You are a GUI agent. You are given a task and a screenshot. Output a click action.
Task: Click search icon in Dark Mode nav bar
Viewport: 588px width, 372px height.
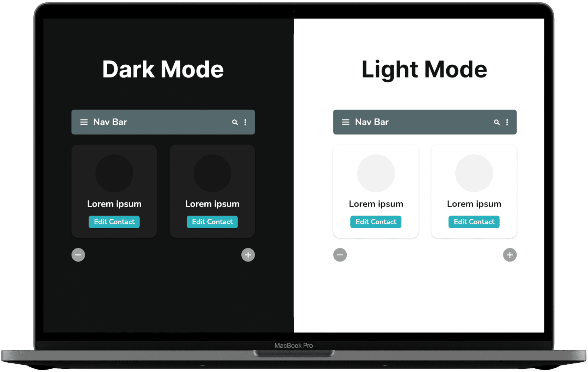click(235, 122)
